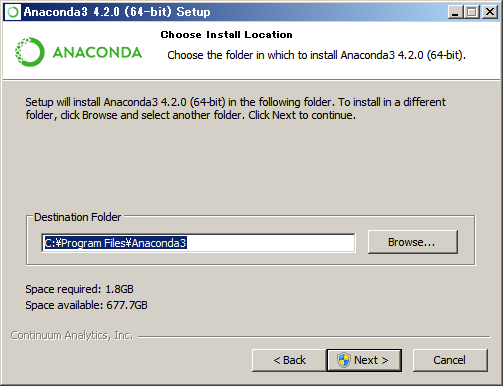Minimize the setup window
Image resolution: width=503 pixels, height=386 pixels.
click(x=455, y=12)
